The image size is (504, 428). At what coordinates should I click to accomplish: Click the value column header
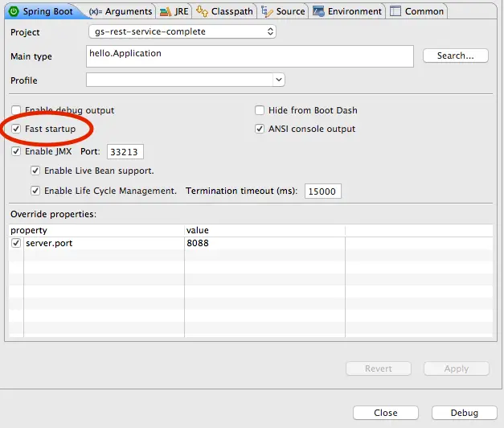pyautogui.click(x=264, y=230)
